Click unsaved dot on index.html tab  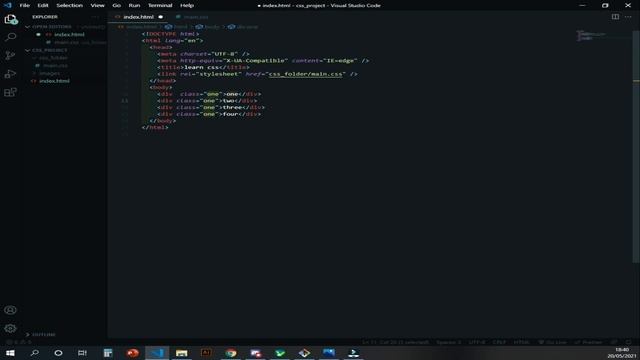click(160, 17)
